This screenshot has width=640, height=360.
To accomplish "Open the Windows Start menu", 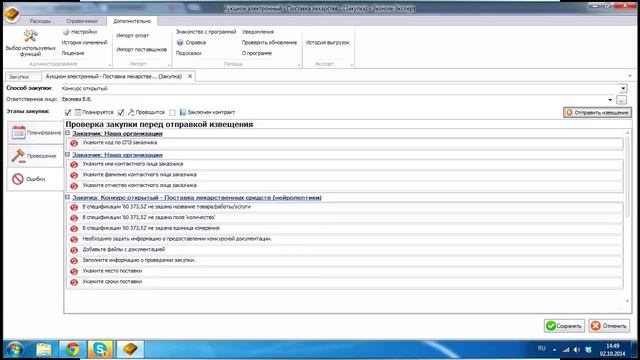I will tap(14, 349).
